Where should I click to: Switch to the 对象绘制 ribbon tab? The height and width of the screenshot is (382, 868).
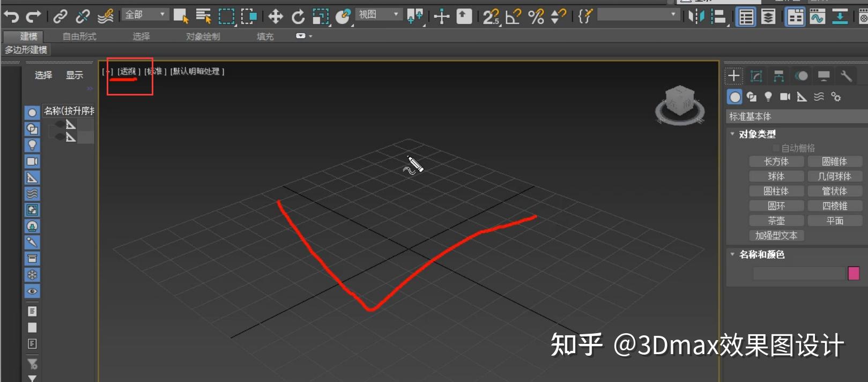coord(203,36)
